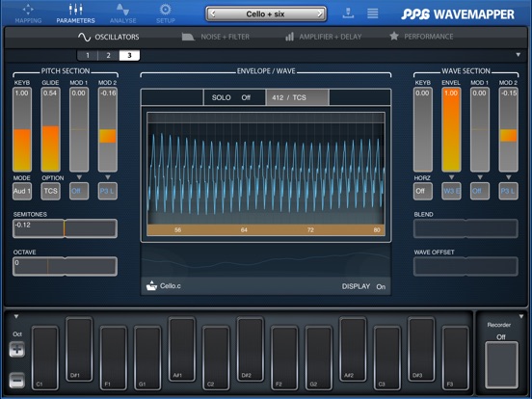Open the Wave Envel source dropdown arrow
Image resolution: width=532 pixels, height=399 pixels.
[451, 177]
